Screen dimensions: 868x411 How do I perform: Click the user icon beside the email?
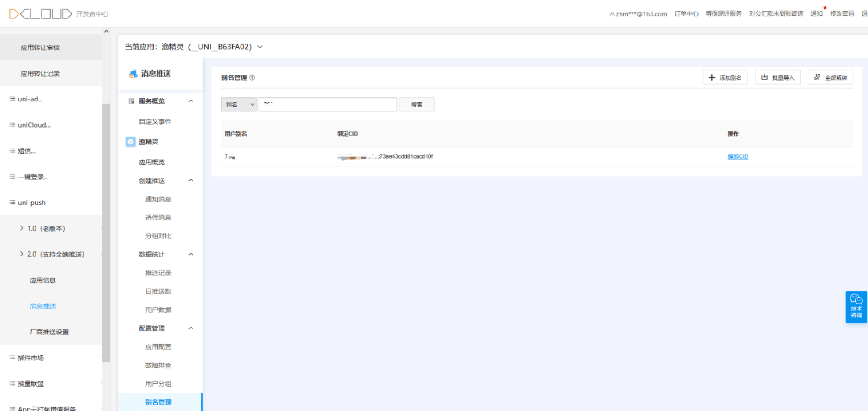click(x=612, y=14)
